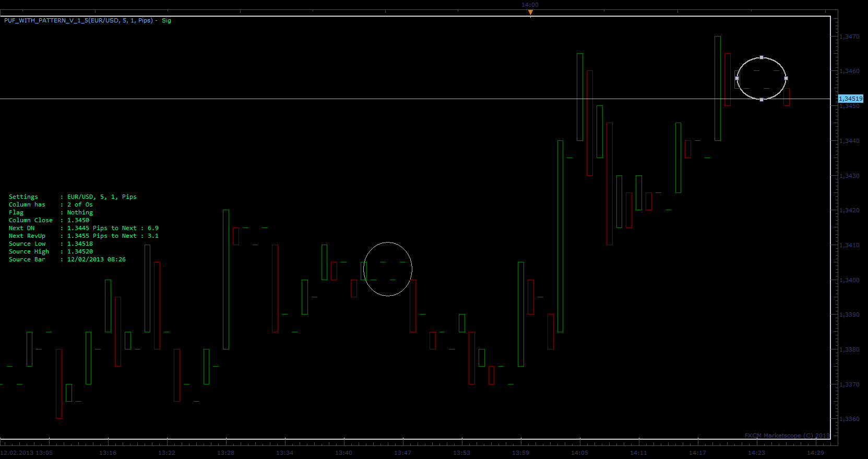868x459 pixels.
Task: Click the 13:16 time axis label
Action: (108, 453)
